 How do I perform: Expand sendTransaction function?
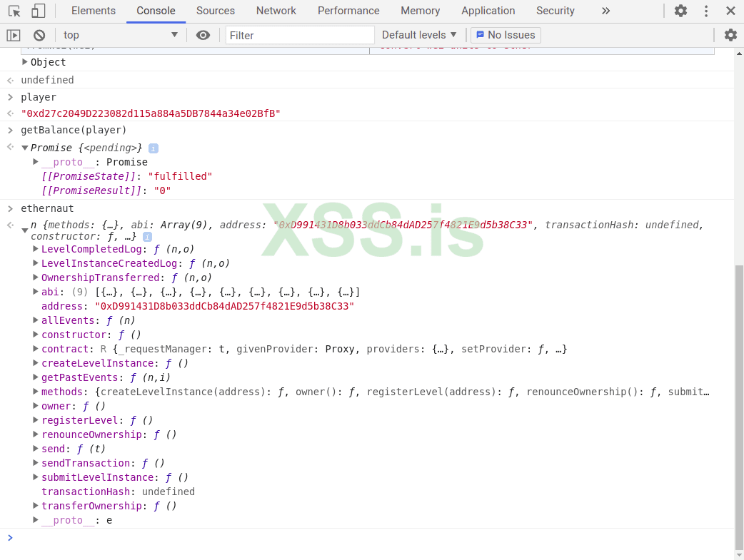click(36, 462)
